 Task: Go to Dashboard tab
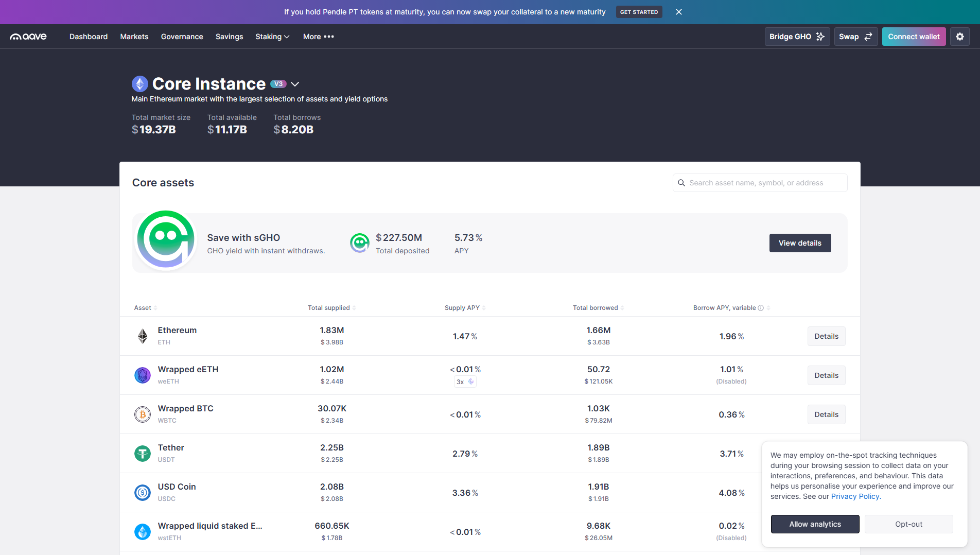[89, 37]
